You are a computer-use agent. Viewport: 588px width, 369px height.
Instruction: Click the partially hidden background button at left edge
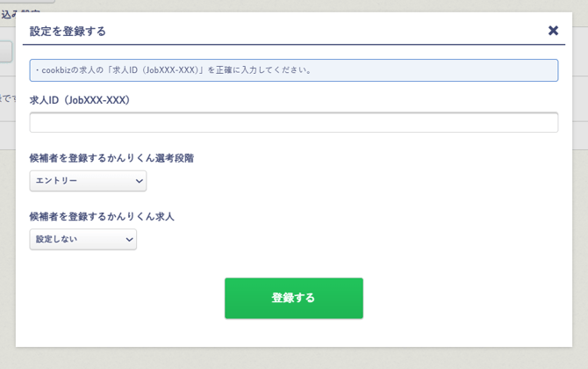tap(5, 52)
